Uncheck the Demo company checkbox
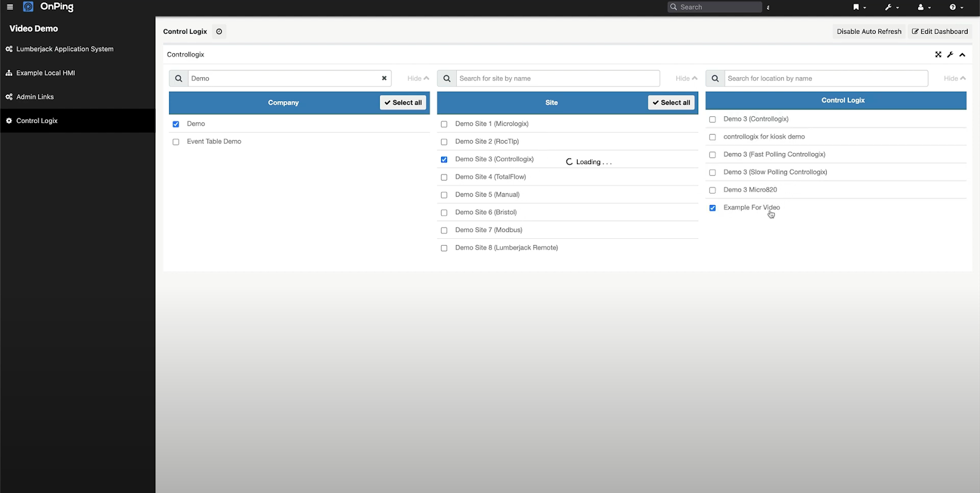Screen dimensions: 980x493 coord(176,124)
